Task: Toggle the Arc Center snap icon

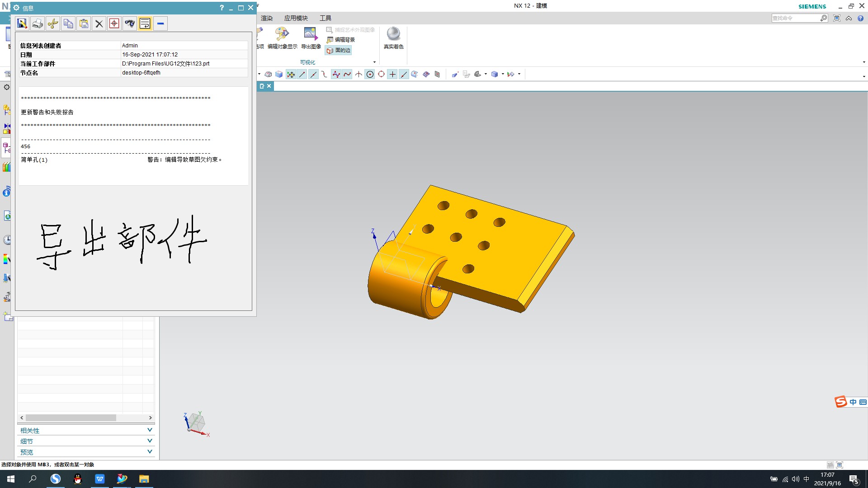Action: click(370, 74)
